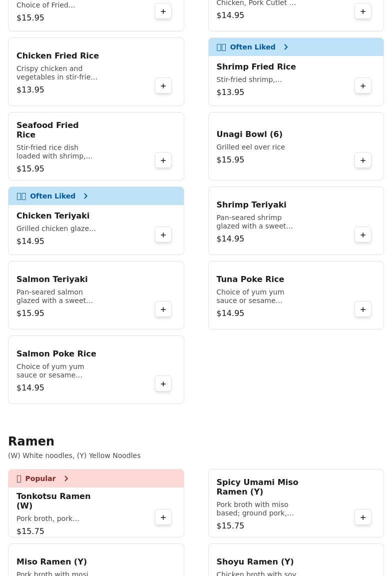Add Tuna Poke Rice to order
This screenshot has width=392, height=576.
(x=363, y=309)
